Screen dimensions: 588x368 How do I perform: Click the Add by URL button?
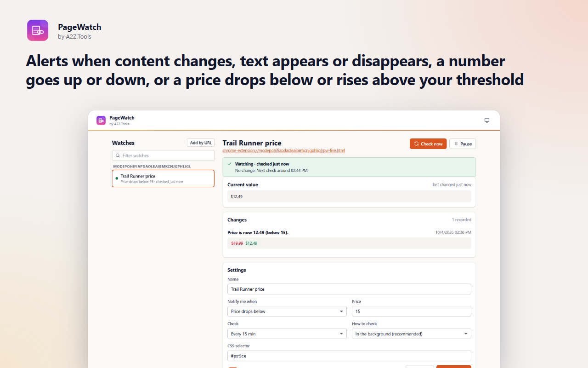coord(201,143)
